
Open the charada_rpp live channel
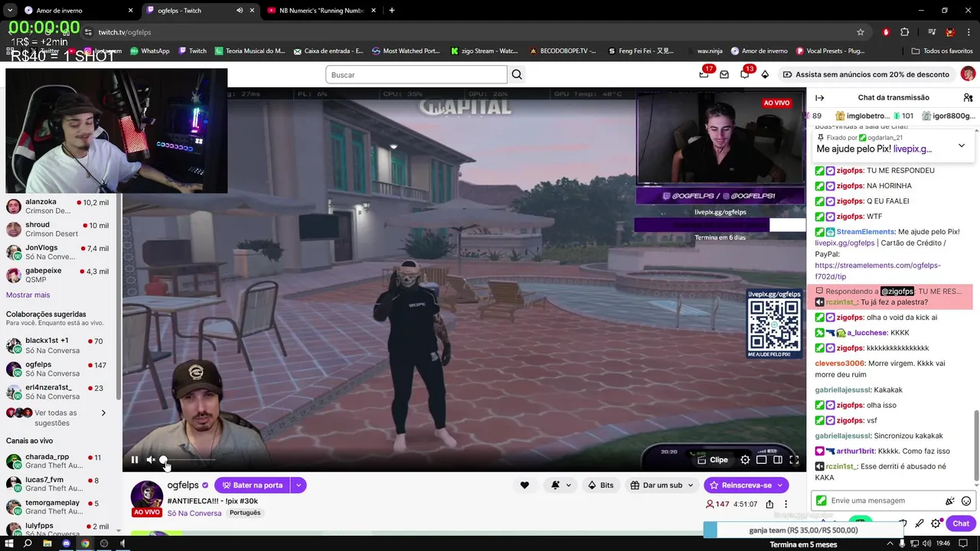coord(57,461)
